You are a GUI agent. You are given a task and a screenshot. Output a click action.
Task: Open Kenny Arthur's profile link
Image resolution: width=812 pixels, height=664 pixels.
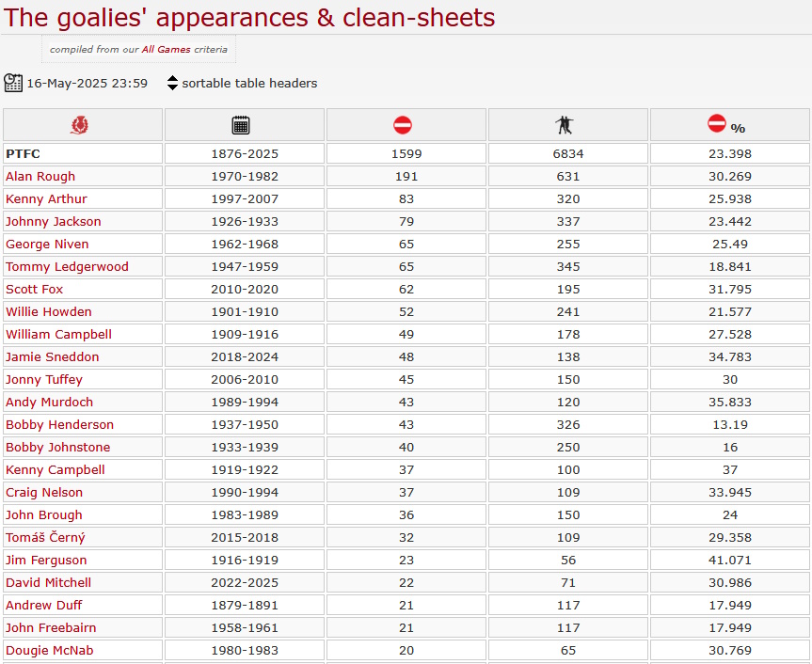point(46,199)
